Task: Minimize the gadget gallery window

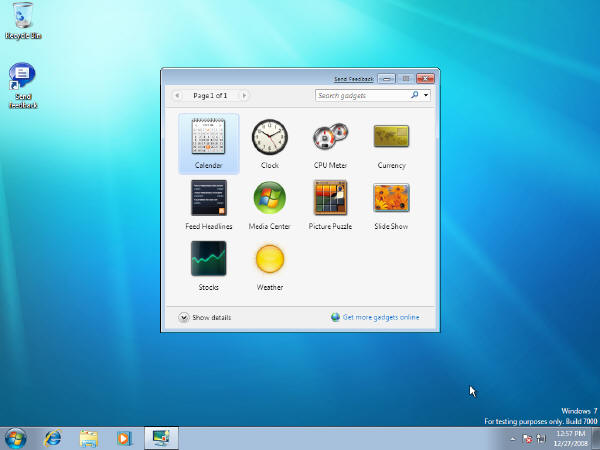Action: (386, 79)
